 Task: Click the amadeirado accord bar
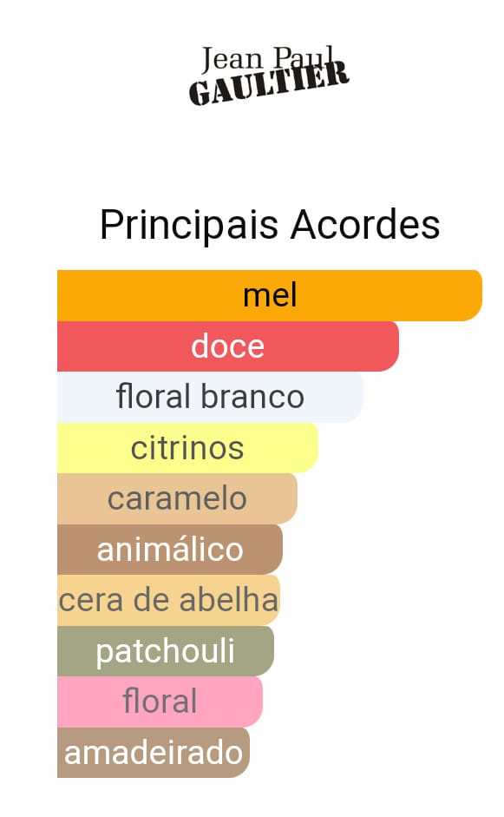pos(154,753)
